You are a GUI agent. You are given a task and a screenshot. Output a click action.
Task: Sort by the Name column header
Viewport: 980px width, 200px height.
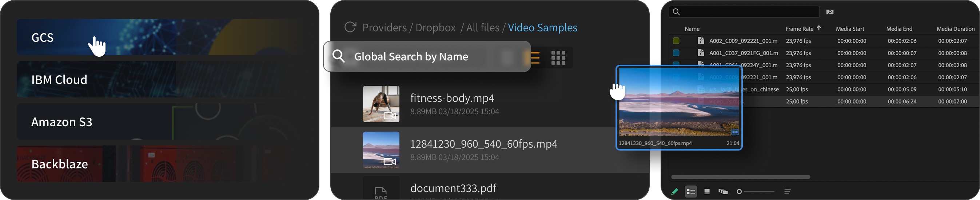pos(692,29)
